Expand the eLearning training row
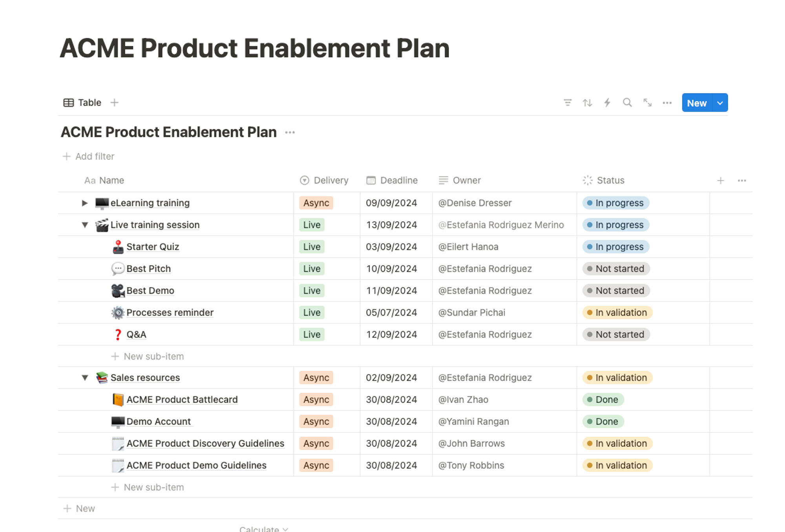This screenshot has height=532, width=785. (84, 203)
